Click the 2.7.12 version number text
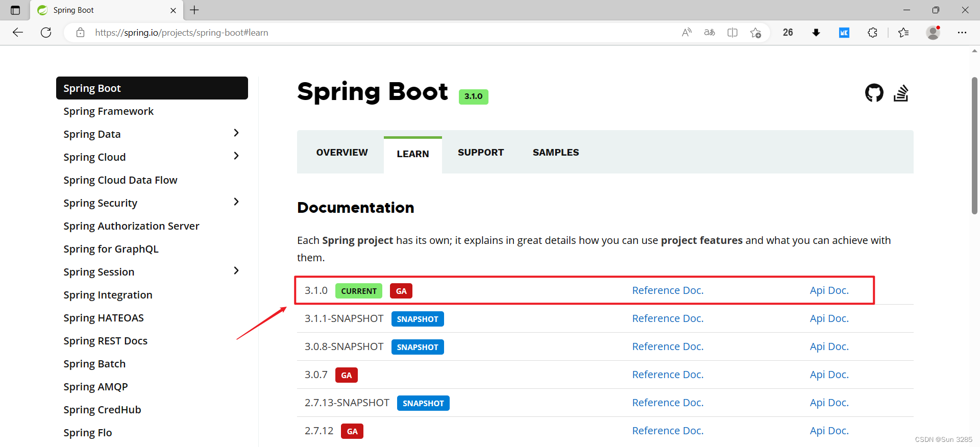The width and height of the screenshot is (980, 447). tap(319, 431)
